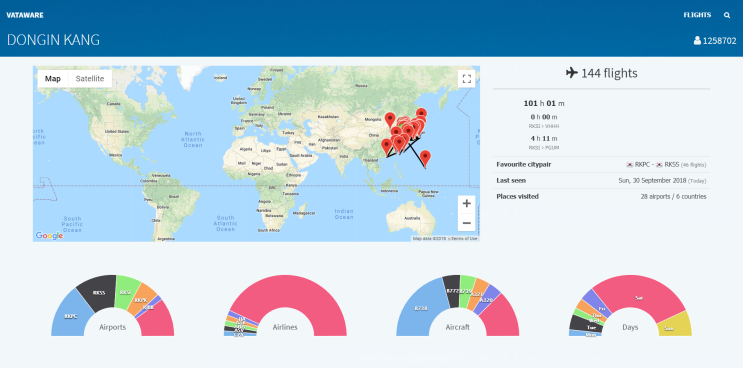Viewport: 743px width, 368px height.
Task: Click the Favourite citypair label
Action: coord(524,165)
